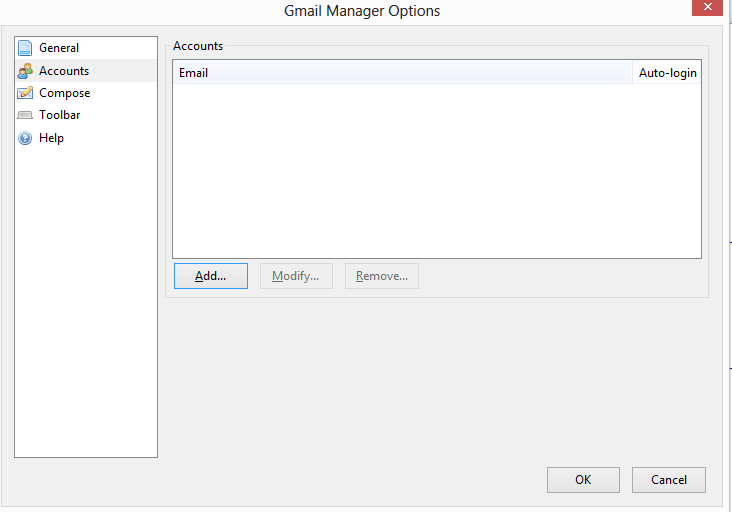Viewport: 732px width, 512px height.
Task: Click the Help question mark icon
Action: [25, 138]
